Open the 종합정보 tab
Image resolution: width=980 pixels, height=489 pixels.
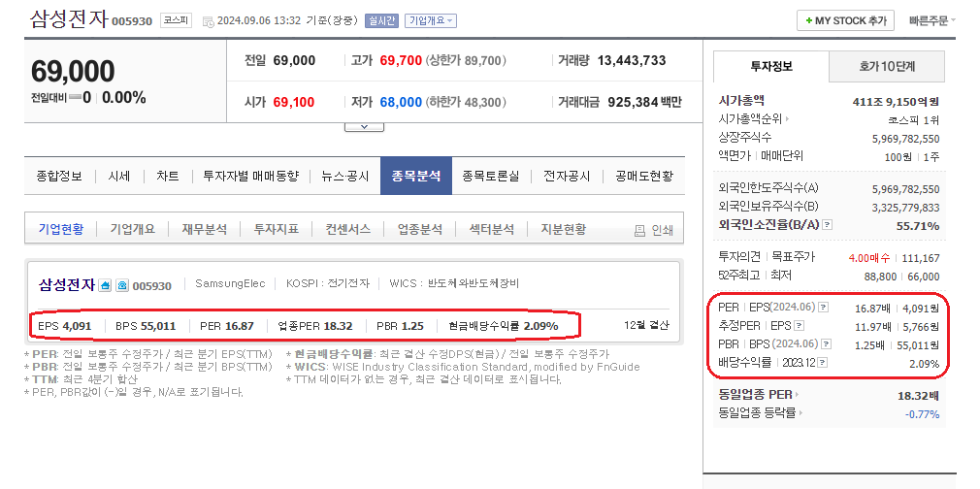point(59,176)
